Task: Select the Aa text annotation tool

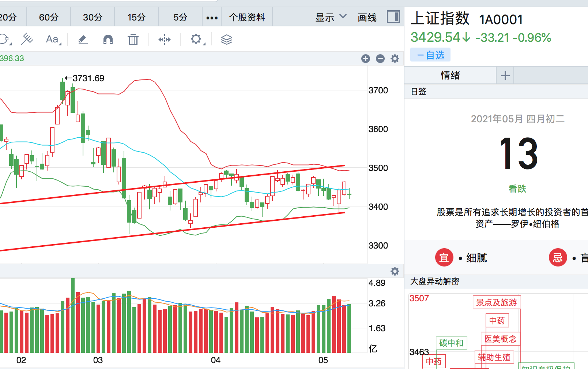Action: [x=53, y=39]
